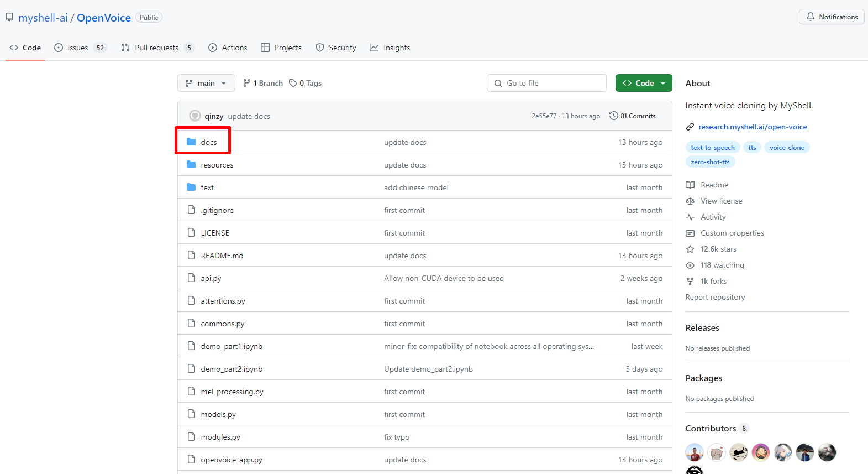Click the 81 Commits link
The width and height of the screenshot is (868, 474).
coord(633,116)
